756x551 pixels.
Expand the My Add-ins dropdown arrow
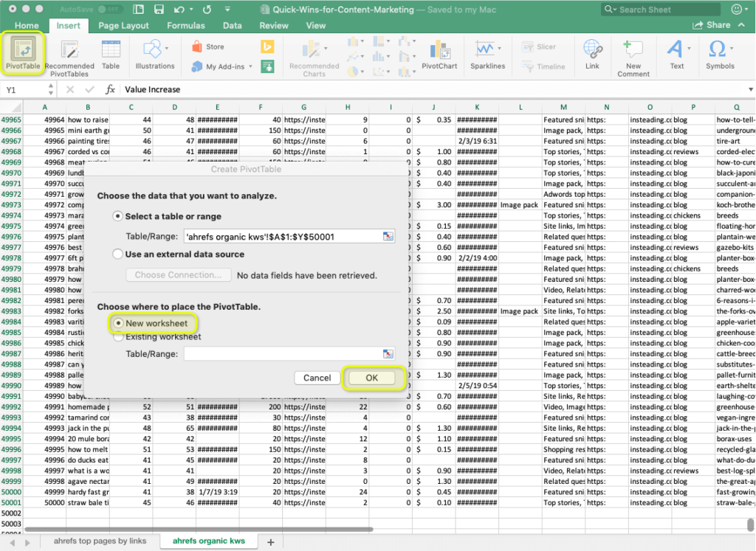coord(250,66)
